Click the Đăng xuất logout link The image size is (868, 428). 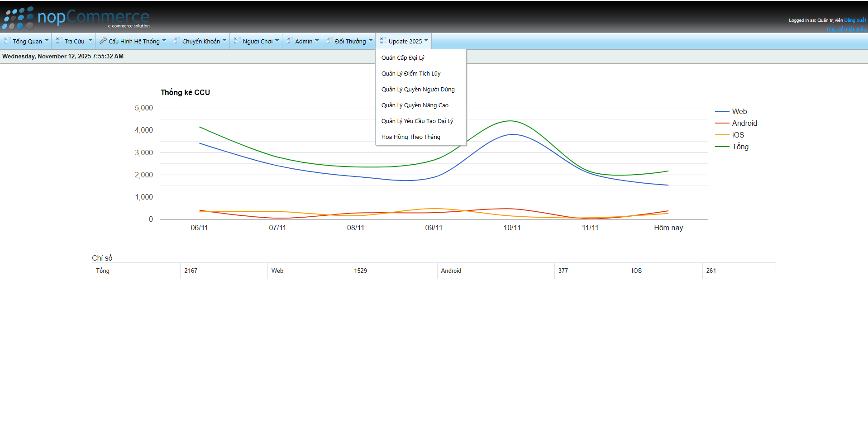[x=855, y=20]
